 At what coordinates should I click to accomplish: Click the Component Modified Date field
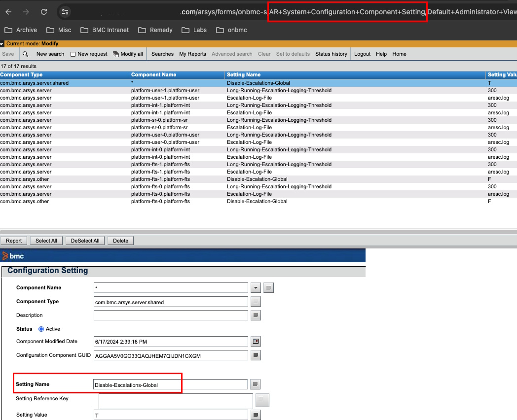171,341
